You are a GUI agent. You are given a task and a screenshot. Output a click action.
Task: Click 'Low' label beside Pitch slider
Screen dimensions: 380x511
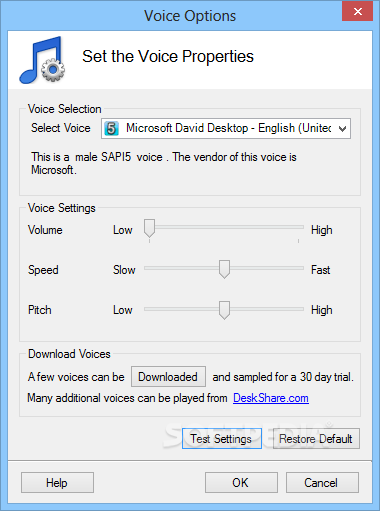click(123, 310)
